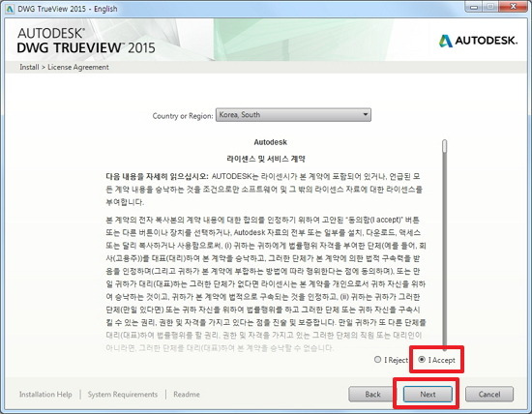The image size is (532, 414).
Task: Click the Autodesk heading in the agreement
Action: coord(271,142)
